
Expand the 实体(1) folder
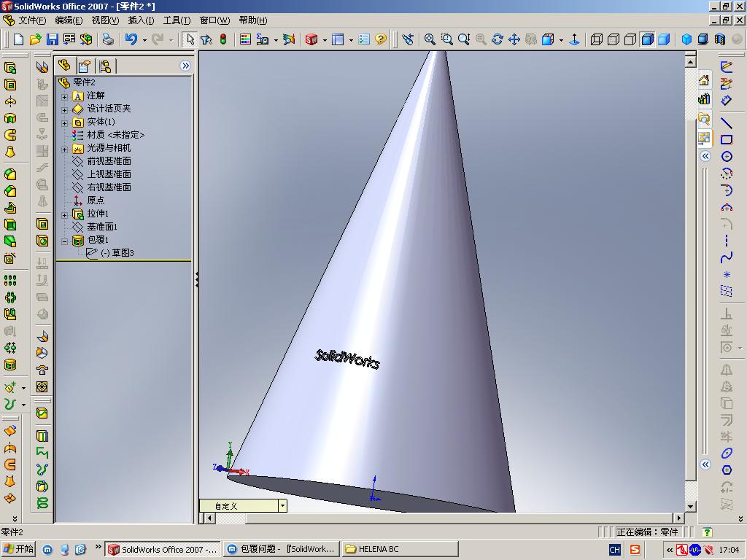coord(64,122)
